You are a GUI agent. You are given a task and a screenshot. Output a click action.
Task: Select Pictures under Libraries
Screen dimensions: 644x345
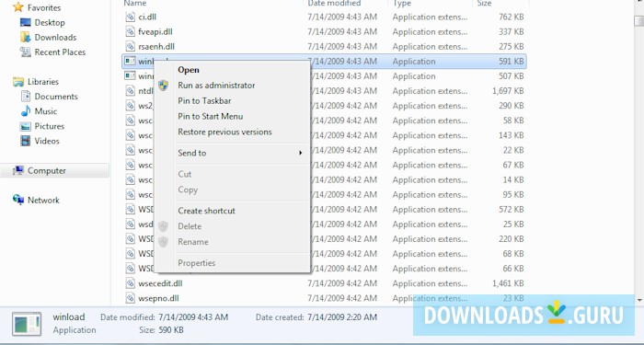pos(50,126)
